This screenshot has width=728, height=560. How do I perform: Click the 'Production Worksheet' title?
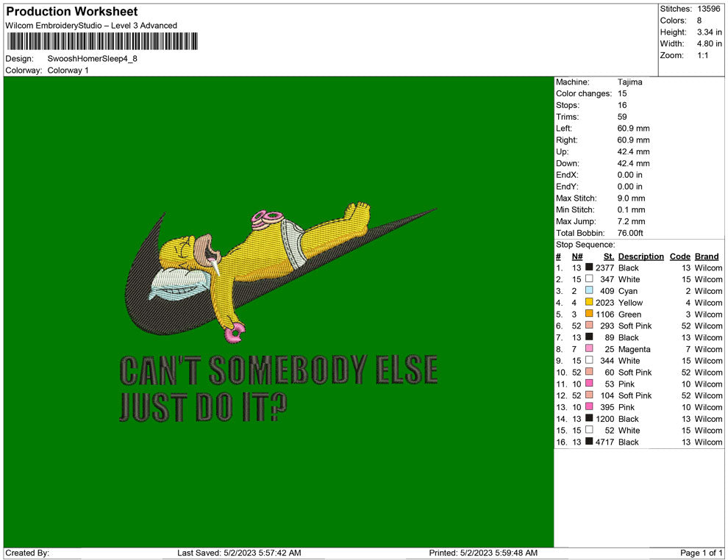[x=72, y=12]
